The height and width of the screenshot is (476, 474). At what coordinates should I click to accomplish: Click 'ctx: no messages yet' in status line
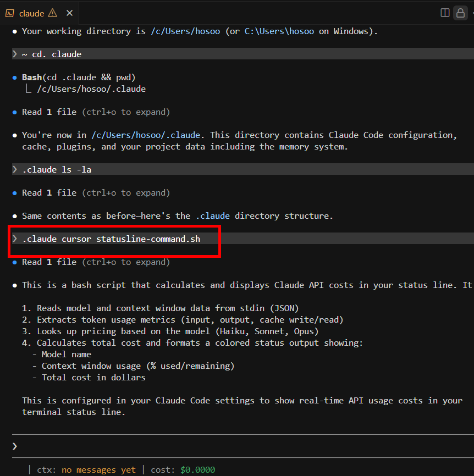pos(86,469)
